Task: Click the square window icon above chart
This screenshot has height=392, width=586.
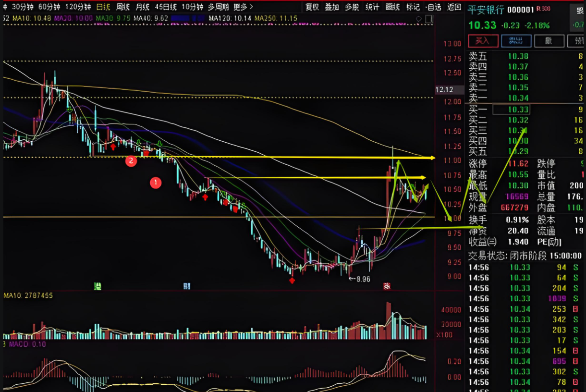Action: pyautogui.click(x=429, y=19)
